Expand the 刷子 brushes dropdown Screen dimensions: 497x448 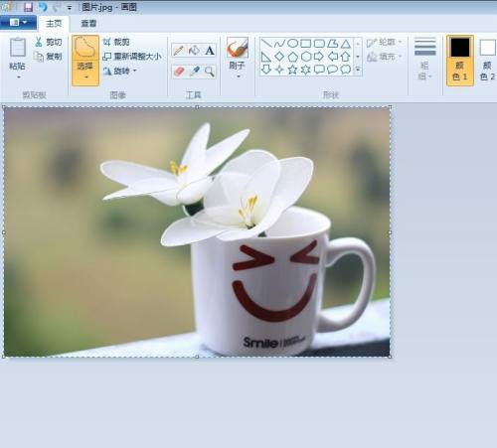coord(238,76)
